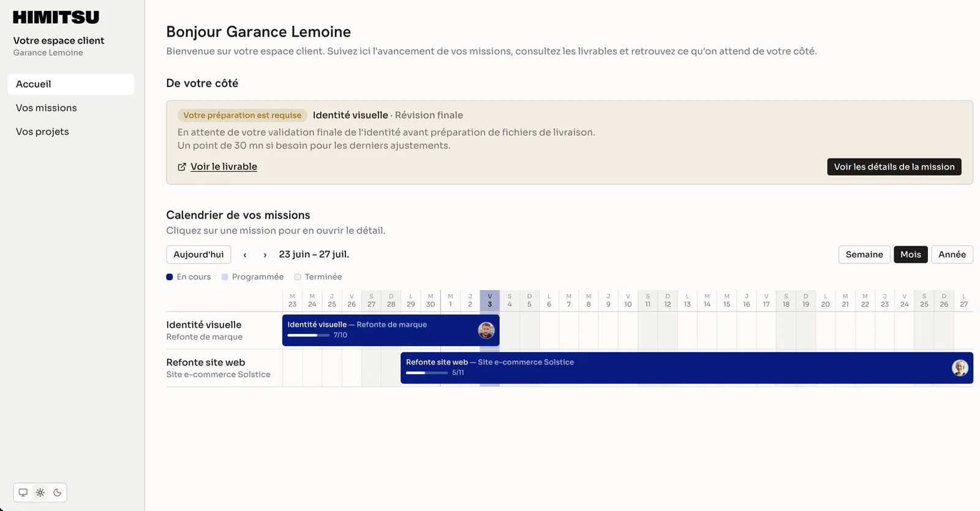Image resolution: width=980 pixels, height=511 pixels.
Task: Click Garance Lemoine under Votre espace client
Action: pos(48,53)
